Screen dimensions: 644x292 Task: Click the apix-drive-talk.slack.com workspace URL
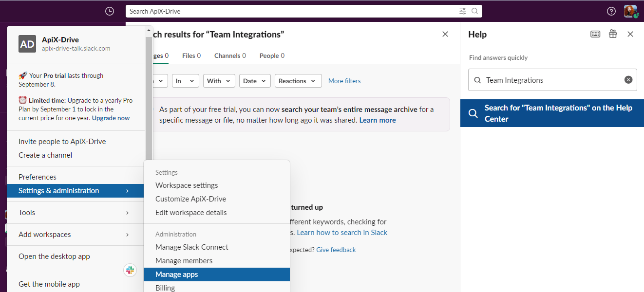tap(76, 49)
